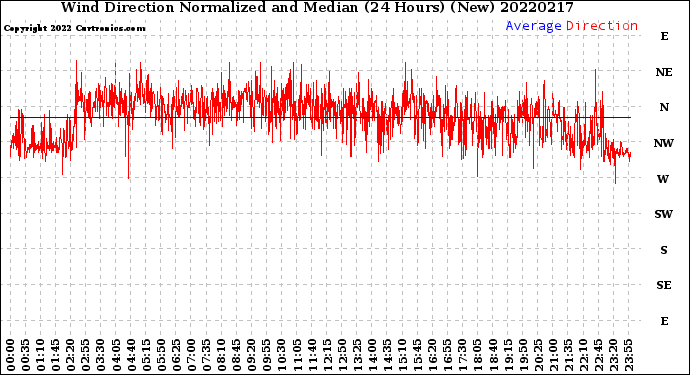Click the 11:40 time label
Image resolution: width=690 pixels, height=375 pixels.
pyautogui.click(x=312, y=356)
